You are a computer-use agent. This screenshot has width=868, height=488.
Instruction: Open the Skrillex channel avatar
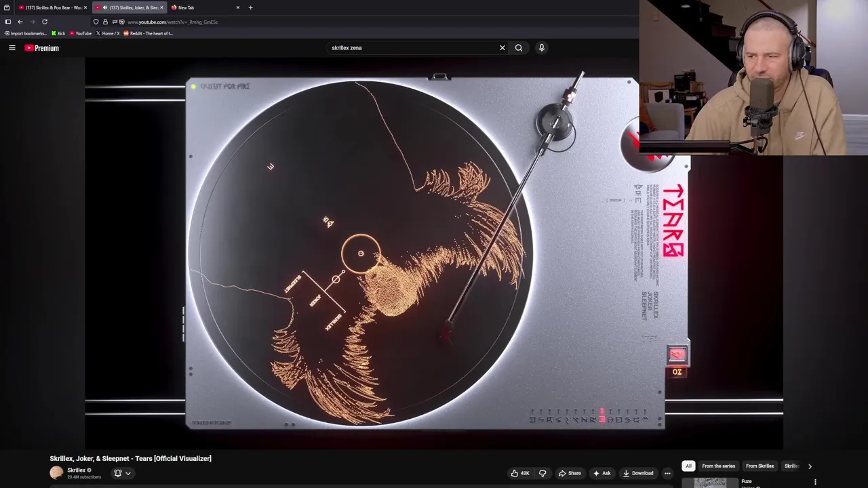56,472
